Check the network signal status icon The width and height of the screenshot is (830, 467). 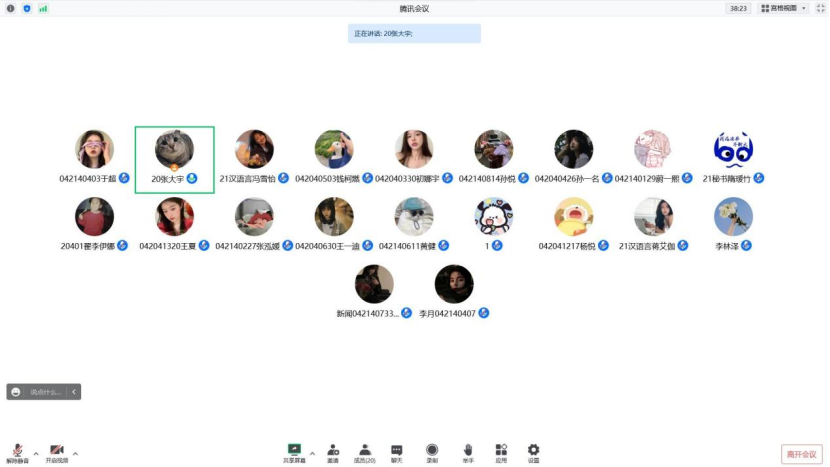(43, 8)
